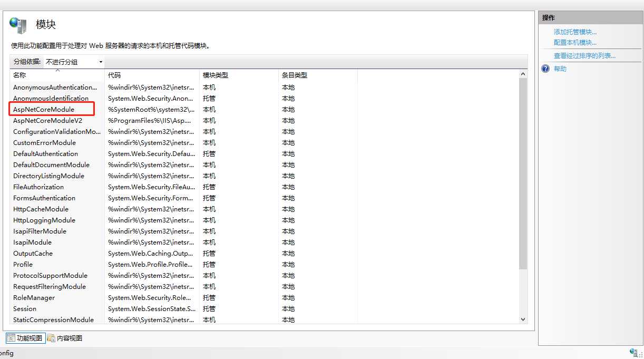The height and width of the screenshot is (359, 644).
Task: Click the blue Help question mark icon
Action: (x=545, y=69)
